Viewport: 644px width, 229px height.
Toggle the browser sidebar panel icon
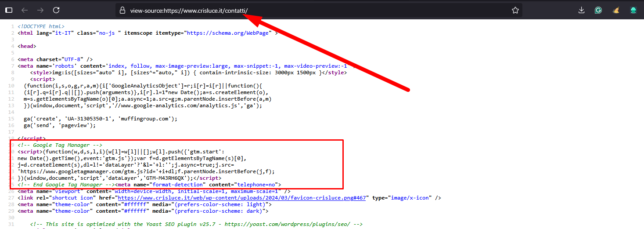point(9,10)
